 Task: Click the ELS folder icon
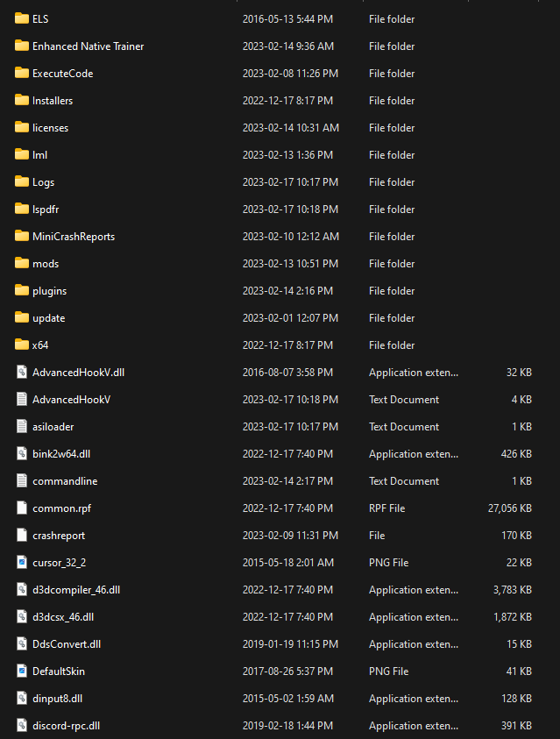(x=22, y=18)
